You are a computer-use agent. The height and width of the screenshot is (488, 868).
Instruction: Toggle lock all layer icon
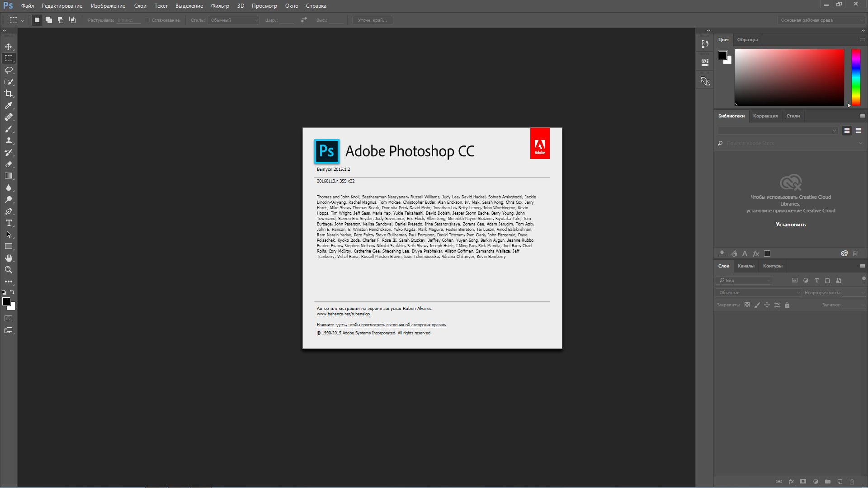787,305
